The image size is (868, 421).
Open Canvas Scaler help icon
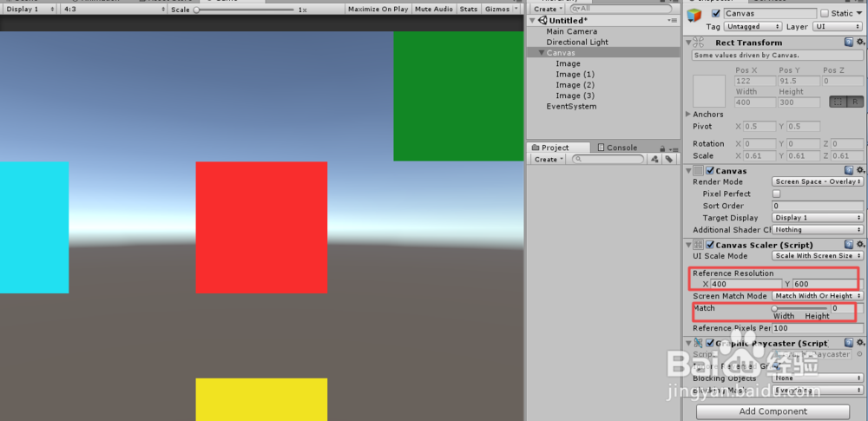(849, 245)
